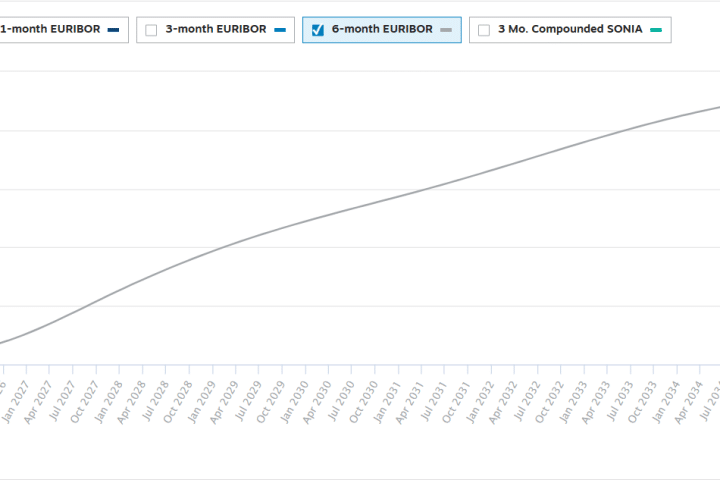Click the 3-month EURIBOR blue color swatch
The image size is (720, 480).
coord(280,30)
